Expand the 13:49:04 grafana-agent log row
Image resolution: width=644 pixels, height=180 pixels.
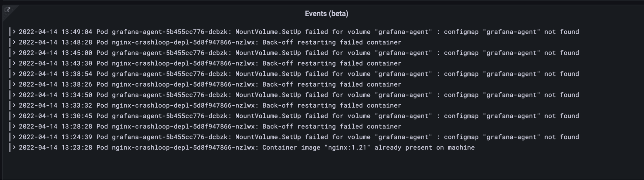click(x=14, y=32)
